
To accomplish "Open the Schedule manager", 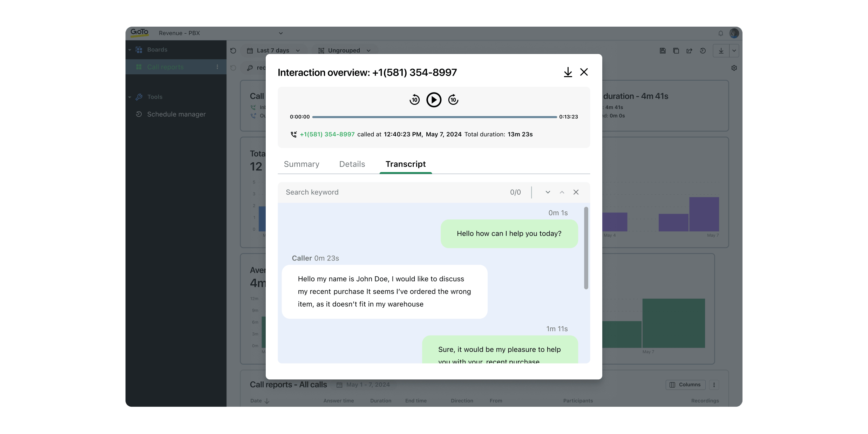I will [176, 114].
